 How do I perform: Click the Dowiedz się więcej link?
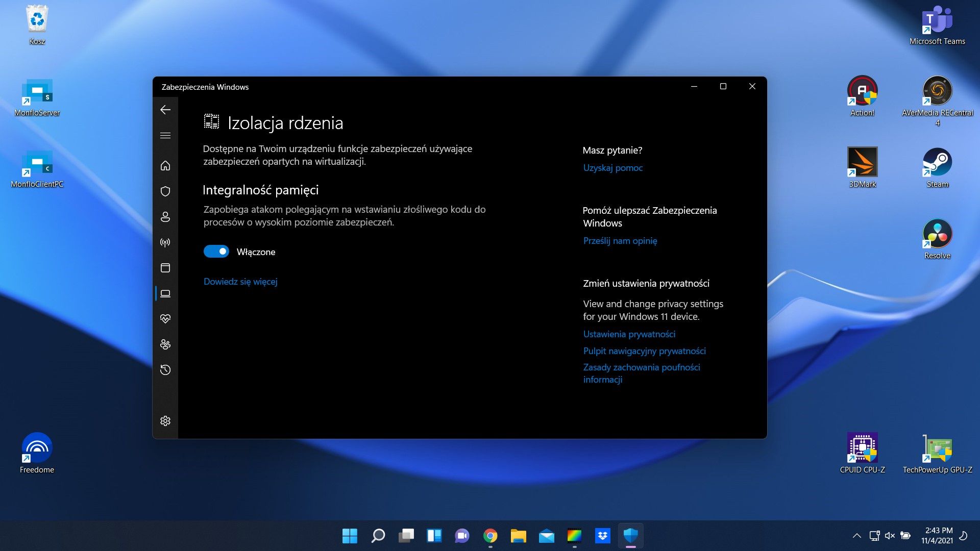(x=240, y=282)
